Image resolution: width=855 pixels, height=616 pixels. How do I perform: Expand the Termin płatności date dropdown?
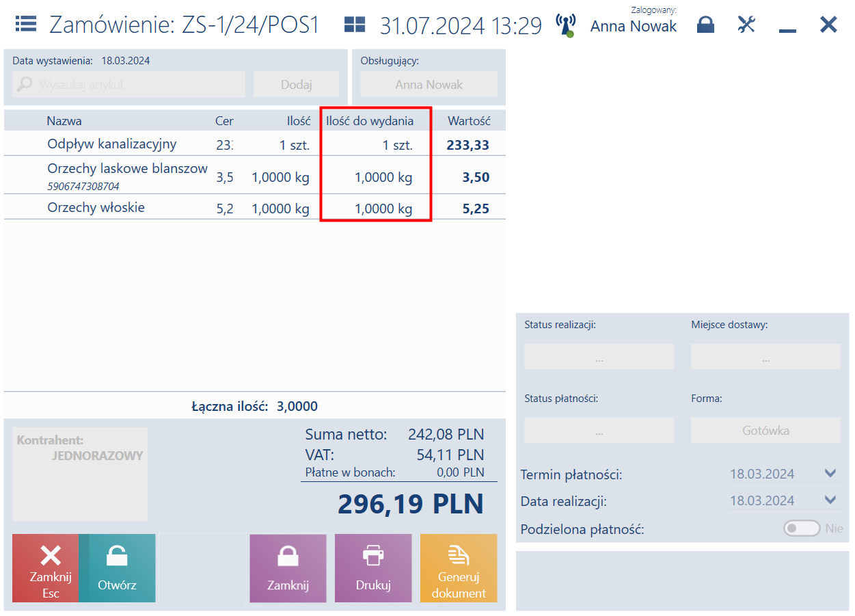[x=830, y=474]
